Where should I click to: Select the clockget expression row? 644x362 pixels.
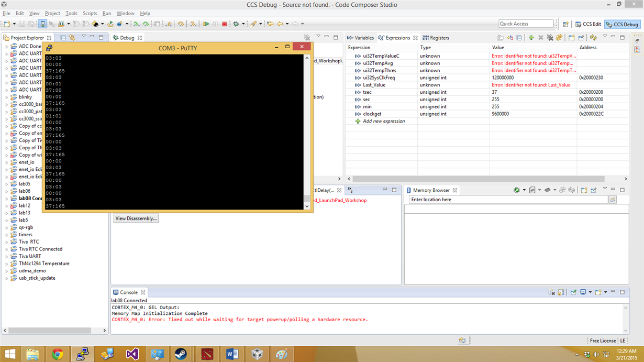point(487,114)
